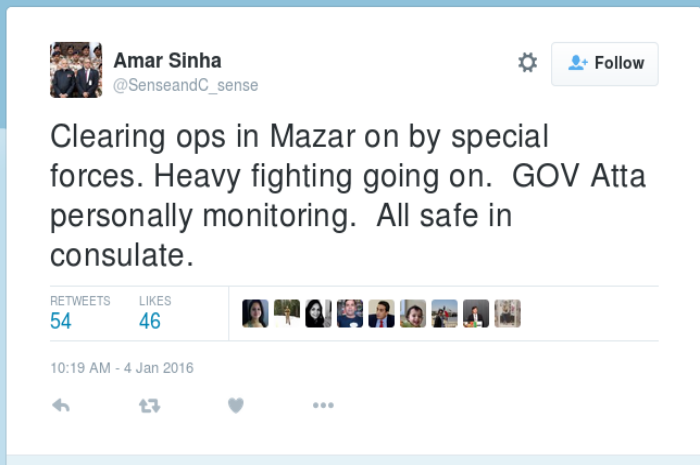Open the three-dot more options icon
The width and height of the screenshot is (700, 465).
(x=323, y=405)
